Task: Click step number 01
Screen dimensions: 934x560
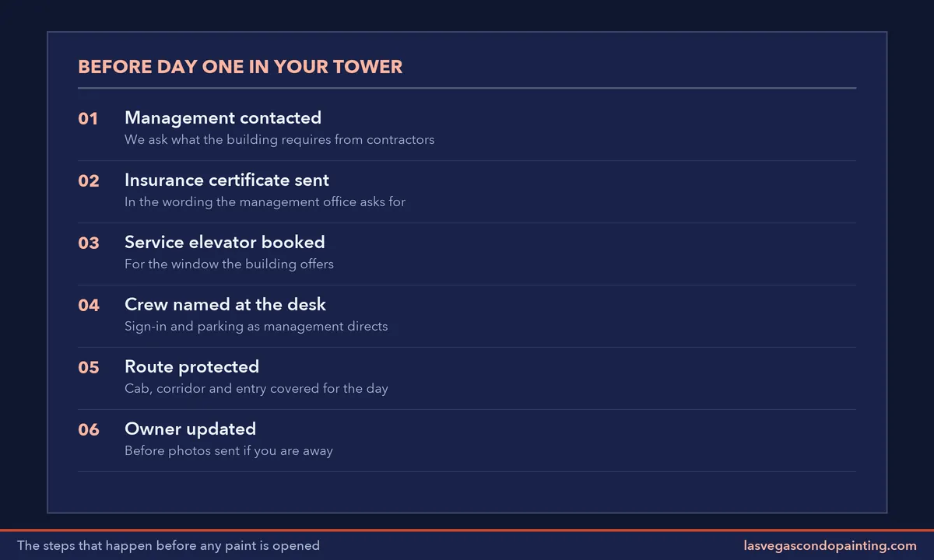Action: (x=88, y=119)
